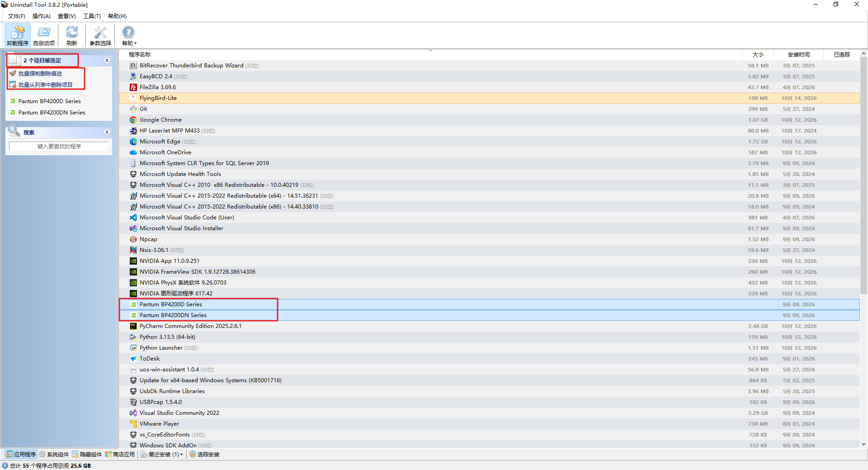Open the 帮助 help toolbar dropdown
The image size is (868, 470).
coord(129,35)
